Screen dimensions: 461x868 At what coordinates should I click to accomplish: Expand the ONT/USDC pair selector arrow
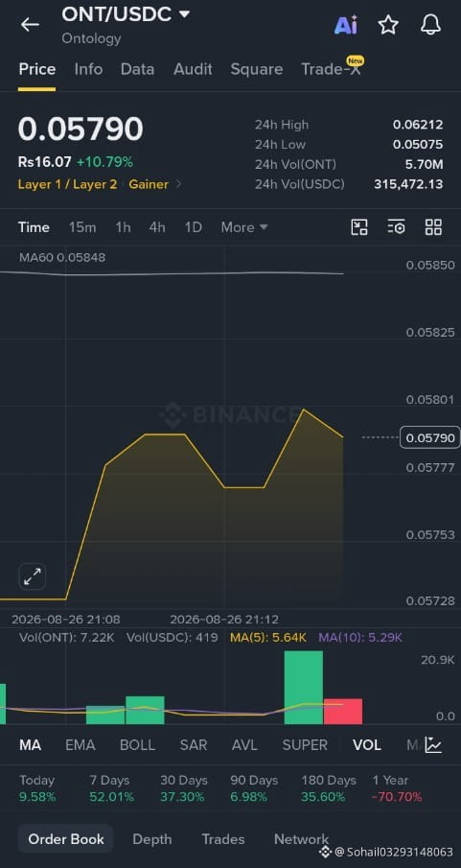tap(184, 14)
